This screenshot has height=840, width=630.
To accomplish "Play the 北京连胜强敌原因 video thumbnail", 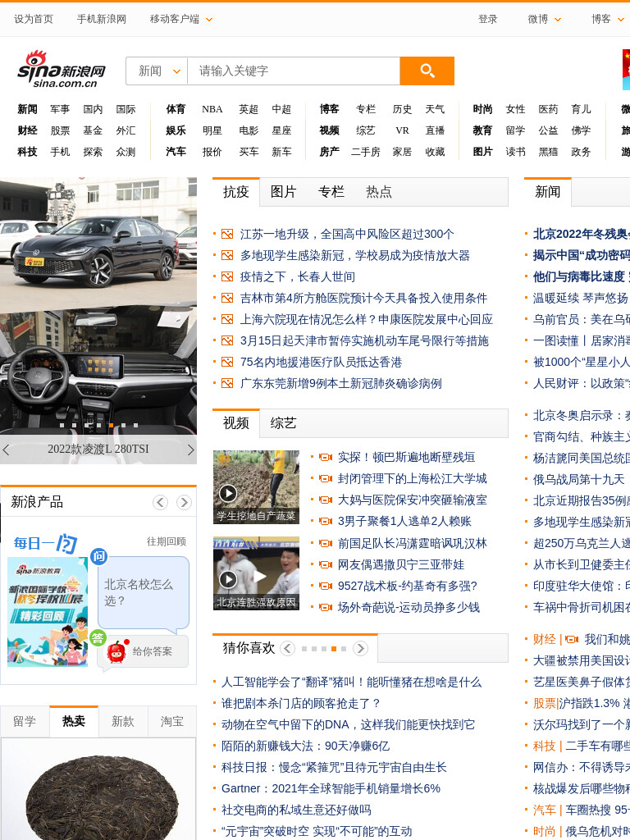I will point(256,573).
